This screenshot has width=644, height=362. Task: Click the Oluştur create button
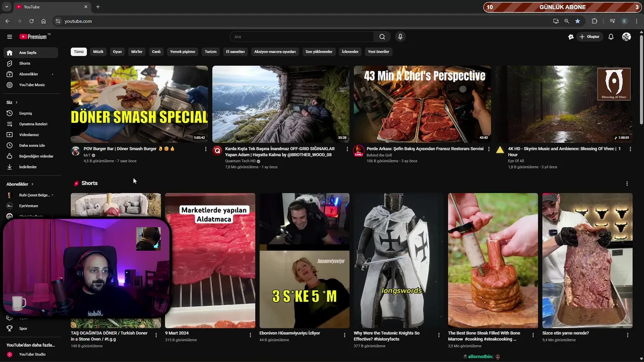coord(589,37)
